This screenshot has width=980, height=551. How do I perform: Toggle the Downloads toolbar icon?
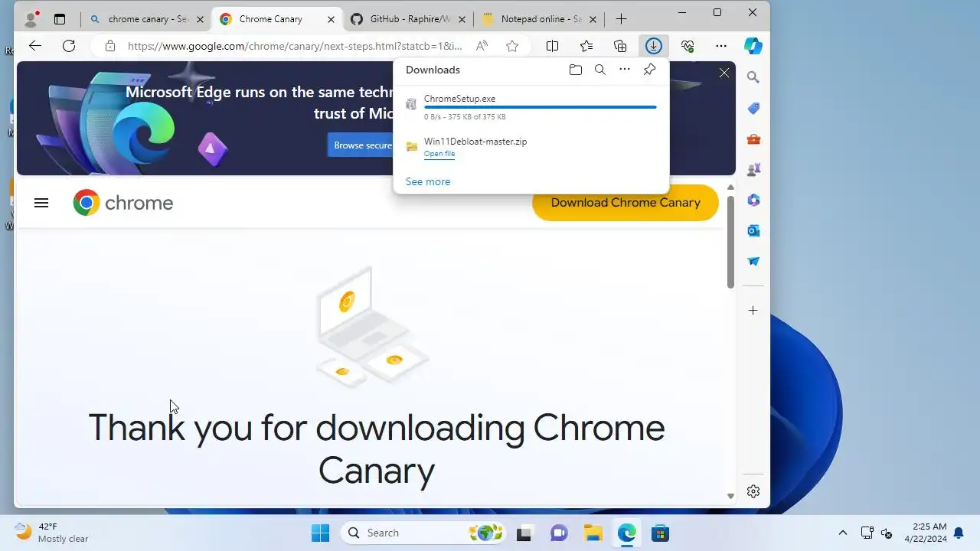[x=653, y=46]
